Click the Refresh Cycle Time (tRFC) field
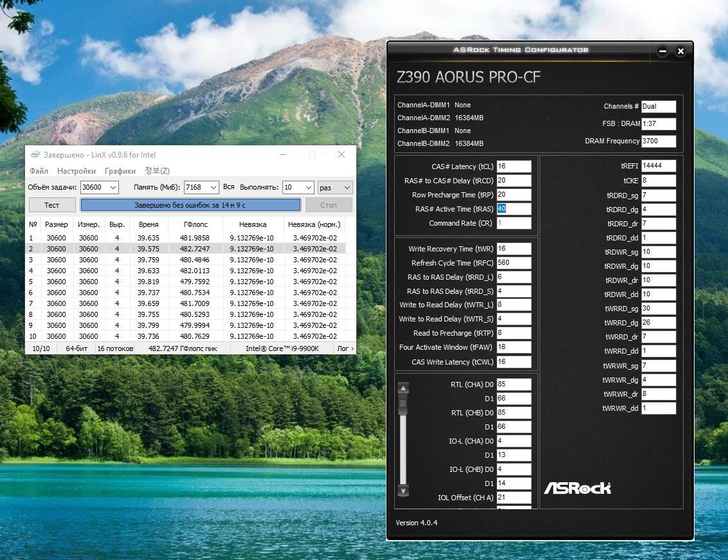 pyautogui.click(x=513, y=263)
